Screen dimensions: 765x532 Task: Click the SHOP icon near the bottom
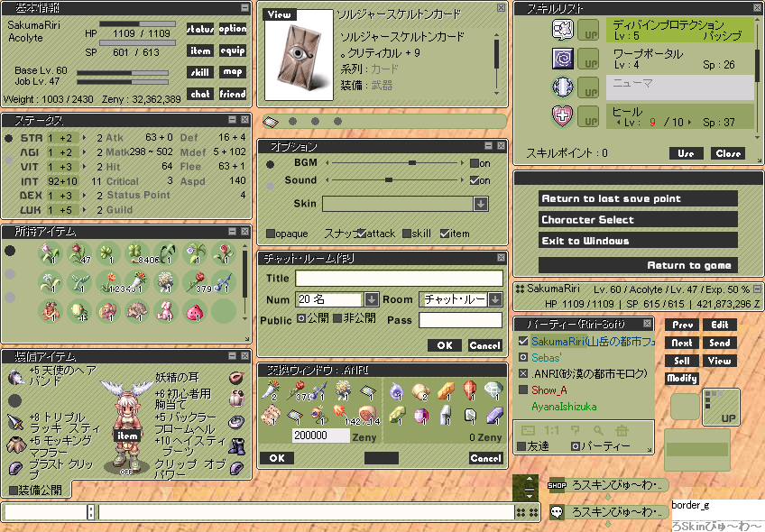[x=558, y=486]
